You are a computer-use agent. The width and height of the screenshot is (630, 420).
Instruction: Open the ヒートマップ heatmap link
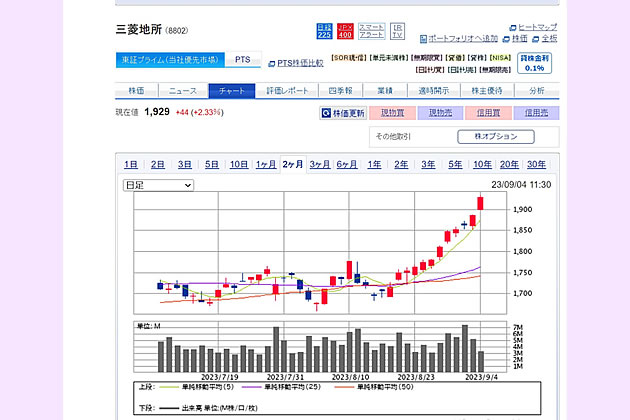534,26
